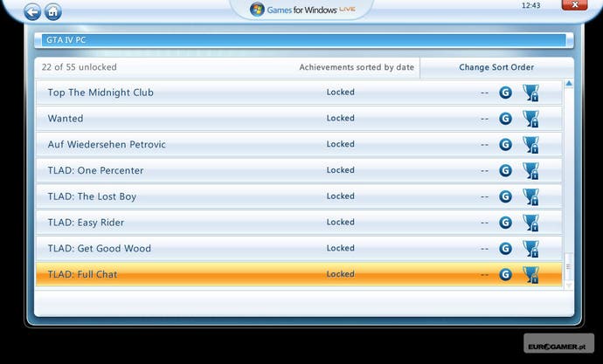
Task: Click the TLAD: Easy Rider G icon
Action: 505,223
